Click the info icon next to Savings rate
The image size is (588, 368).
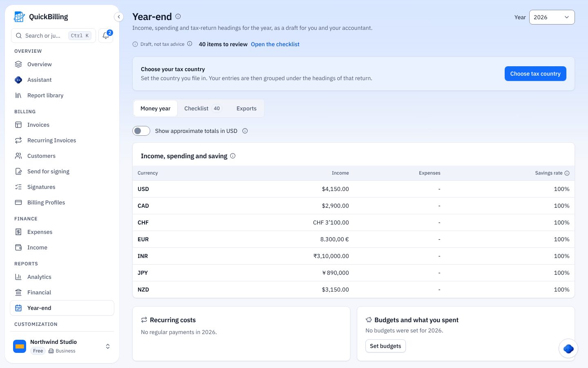(567, 173)
